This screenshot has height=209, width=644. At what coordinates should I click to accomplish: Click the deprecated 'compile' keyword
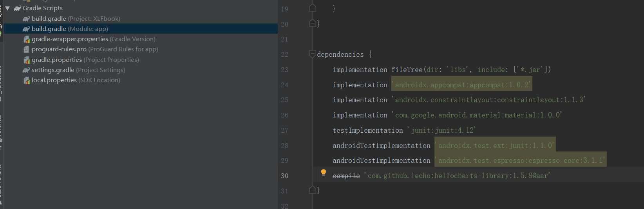coord(346,176)
